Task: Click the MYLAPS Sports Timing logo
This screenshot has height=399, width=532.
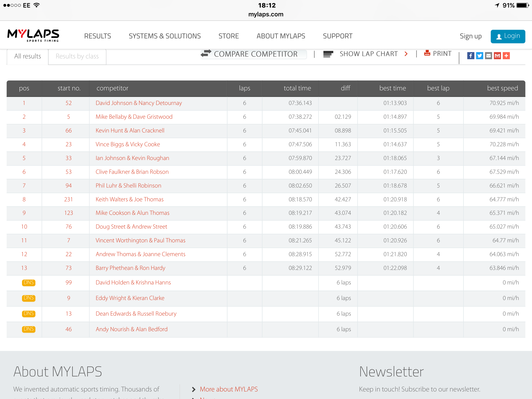Action: click(33, 36)
